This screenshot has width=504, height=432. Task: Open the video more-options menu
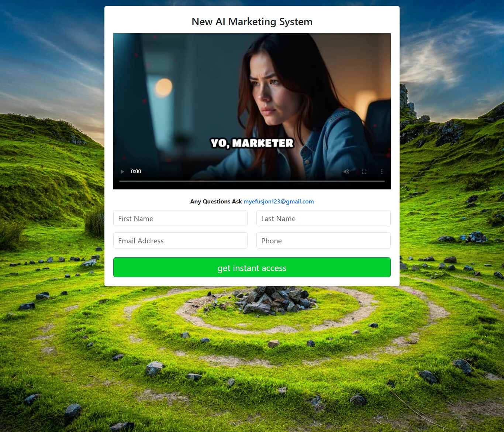[x=382, y=172]
